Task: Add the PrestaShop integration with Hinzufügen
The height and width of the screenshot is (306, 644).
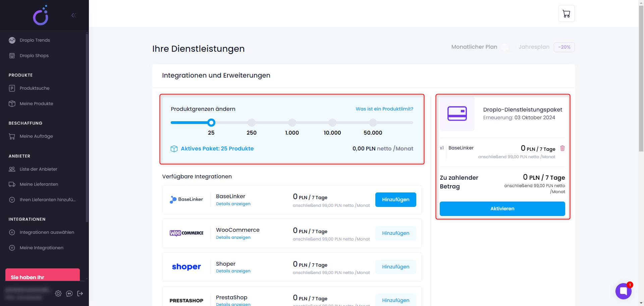Action: point(395,300)
